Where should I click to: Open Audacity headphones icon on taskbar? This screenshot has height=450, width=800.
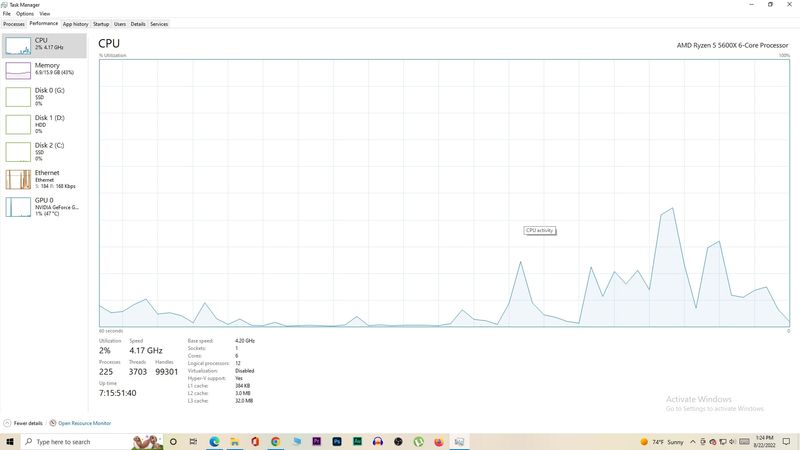[378, 442]
